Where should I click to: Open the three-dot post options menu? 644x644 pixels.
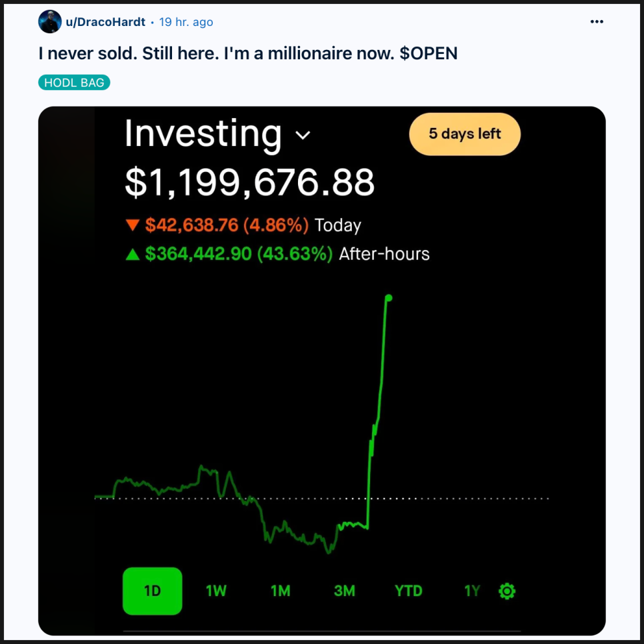point(597,22)
